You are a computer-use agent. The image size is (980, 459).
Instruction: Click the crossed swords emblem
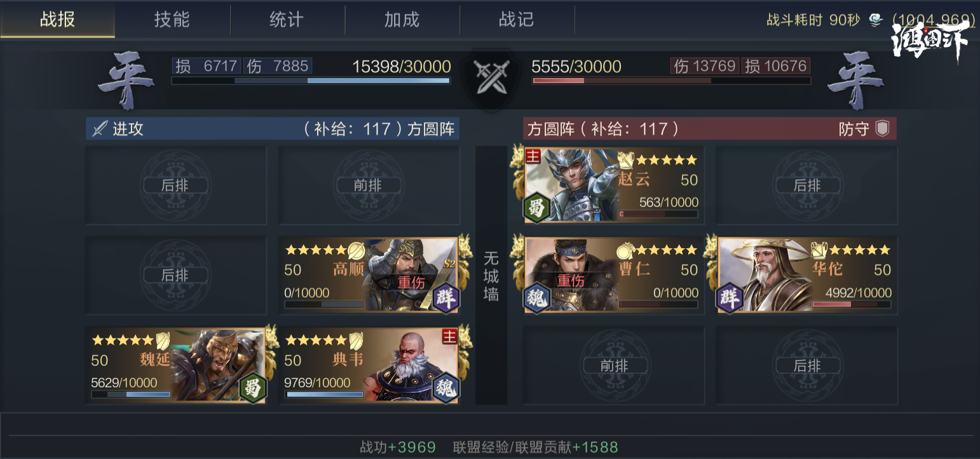click(491, 78)
